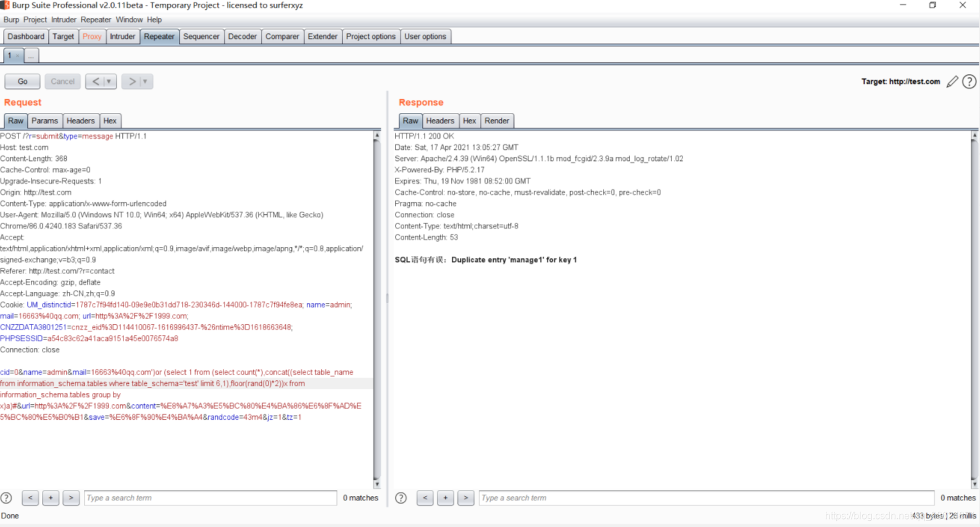Click the request search help icon
The image size is (980, 527).
point(6,498)
